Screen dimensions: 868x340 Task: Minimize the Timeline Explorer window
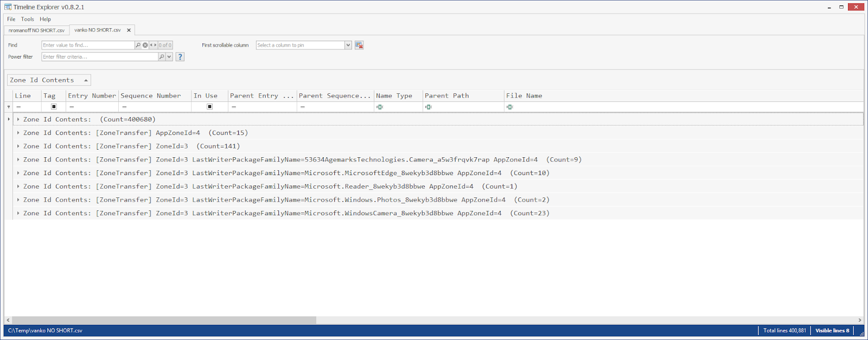[830, 7]
